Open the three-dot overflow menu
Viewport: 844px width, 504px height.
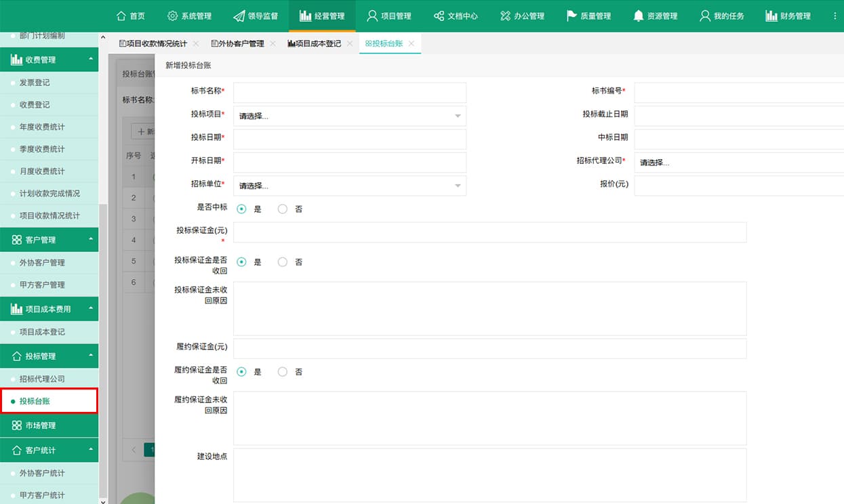click(x=835, y=16)
